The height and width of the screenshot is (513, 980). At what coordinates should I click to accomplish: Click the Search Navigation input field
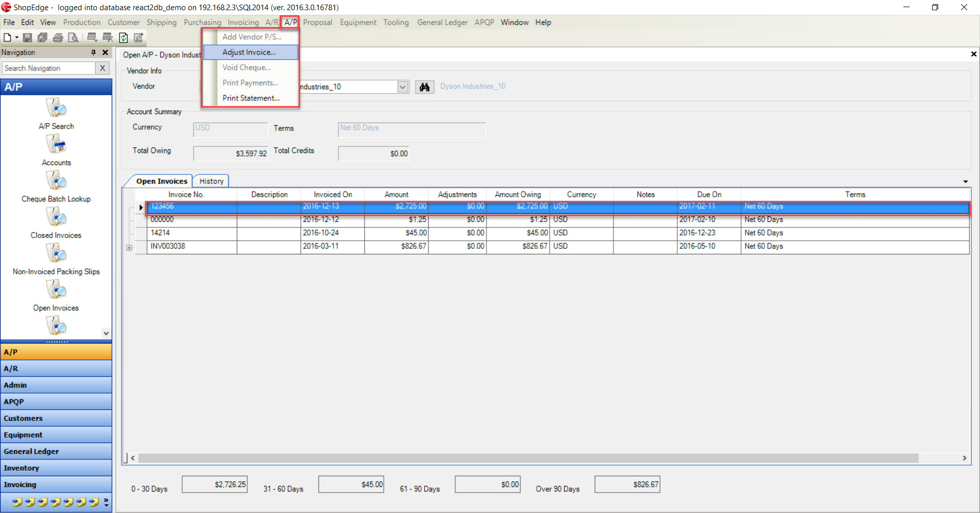(48, 68)
